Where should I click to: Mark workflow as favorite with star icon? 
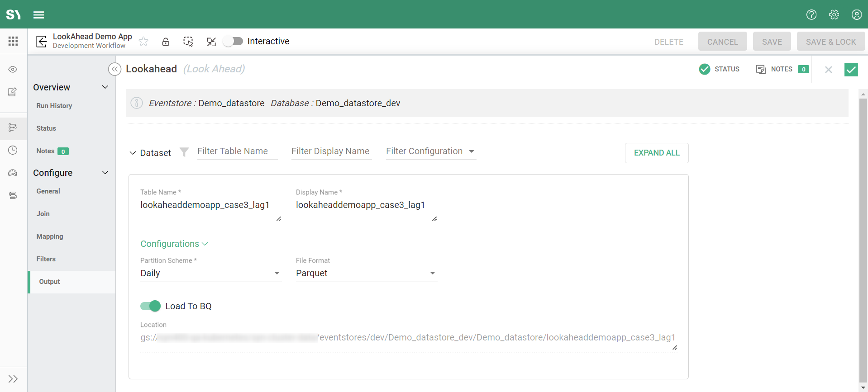143,42
